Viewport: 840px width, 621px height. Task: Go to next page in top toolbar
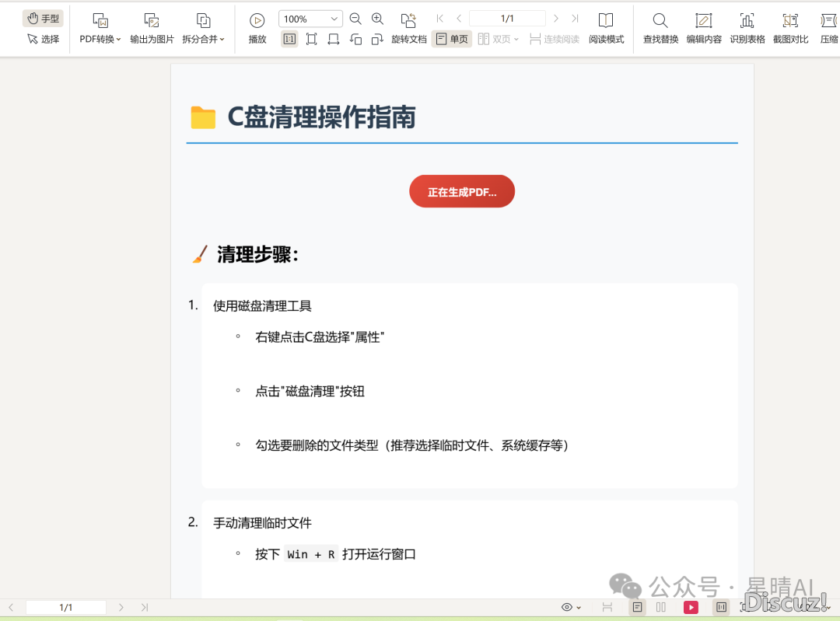coord(556,18)
